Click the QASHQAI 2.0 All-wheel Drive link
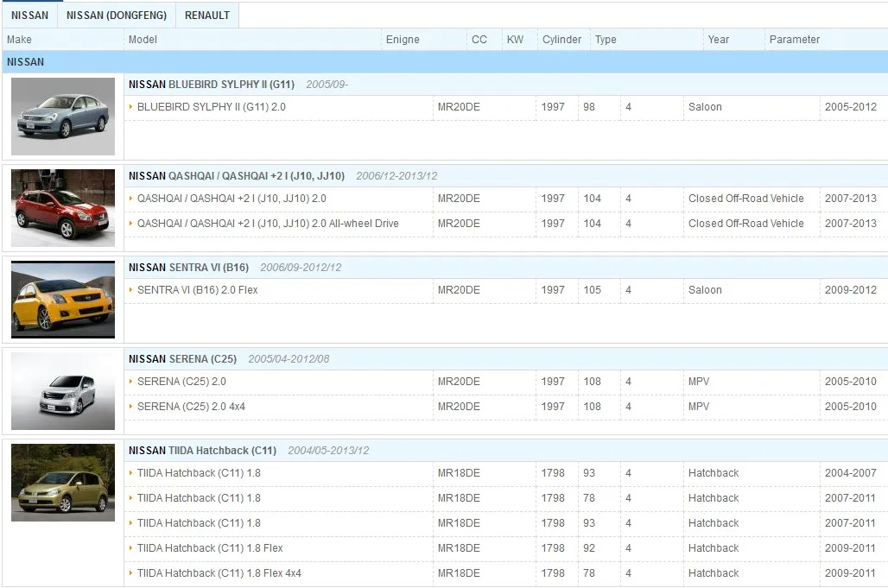This screenshot has height=588, width=888. (268, 224)
